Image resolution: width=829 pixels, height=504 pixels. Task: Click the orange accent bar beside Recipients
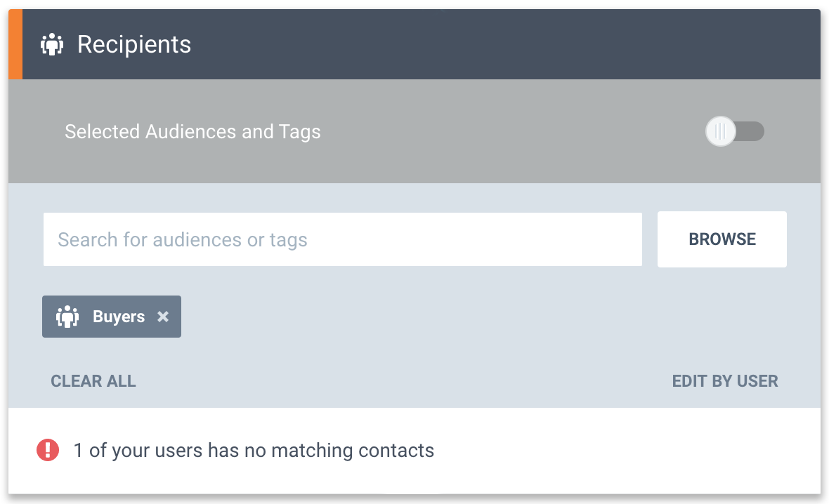15,44
